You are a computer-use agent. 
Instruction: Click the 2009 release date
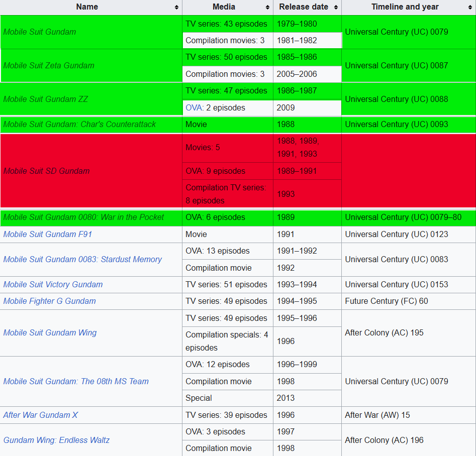(x=308, y=107)
